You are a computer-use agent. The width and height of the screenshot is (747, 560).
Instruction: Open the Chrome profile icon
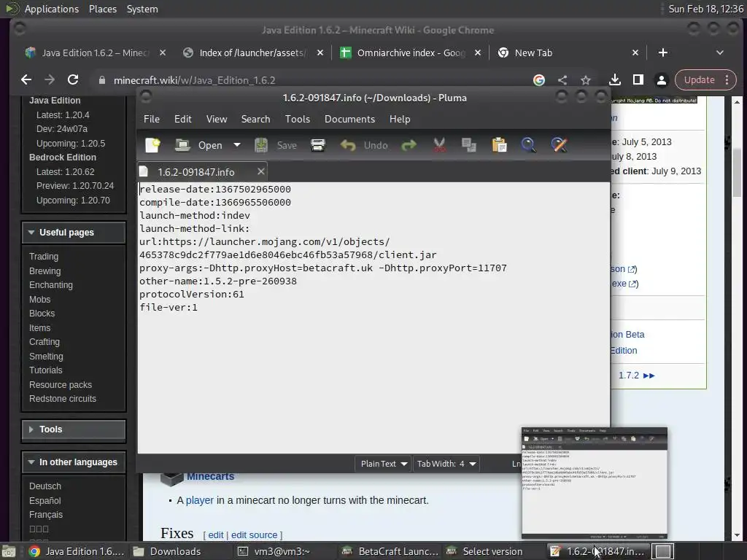point(661,80)
